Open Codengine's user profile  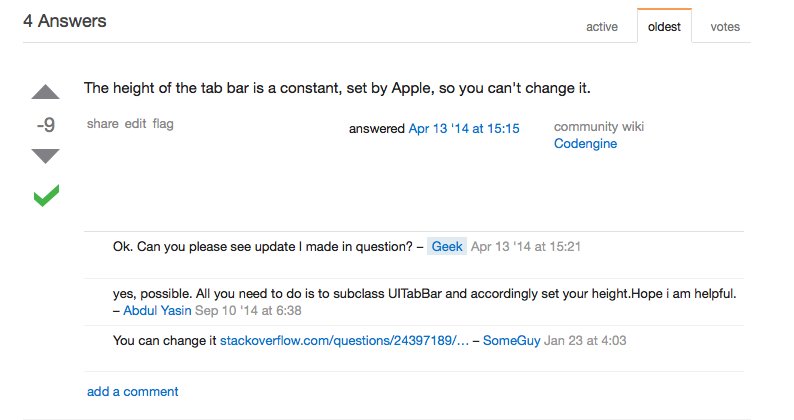[x=585, y=143]
